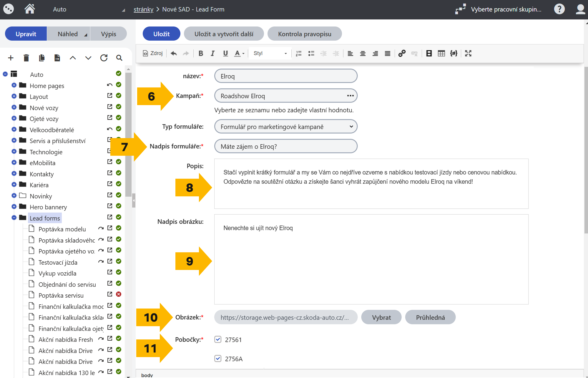Screen dimensions: 588x378
Task: Click the Obrázek URL field
Action: pos(286,317)
